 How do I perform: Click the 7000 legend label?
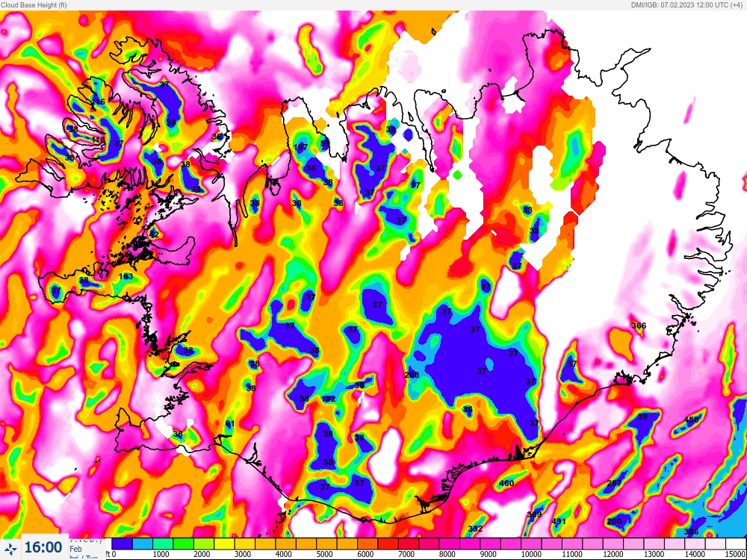click(406, 554)
